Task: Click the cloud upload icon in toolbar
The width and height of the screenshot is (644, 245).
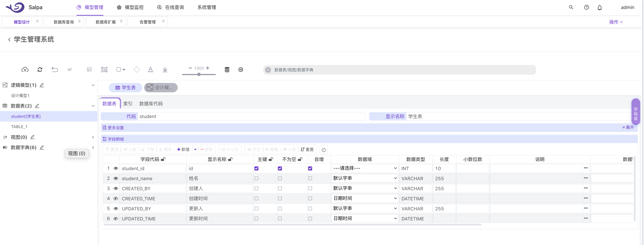Action: 25,70
